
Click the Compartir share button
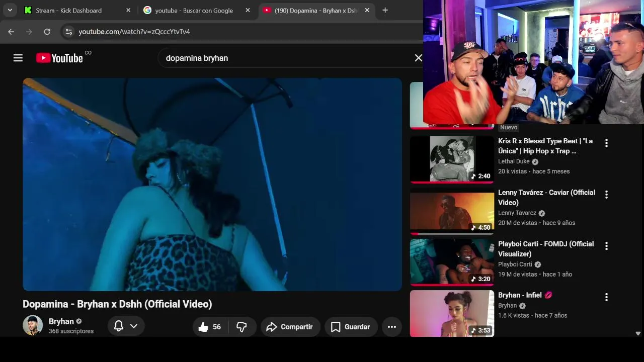point(290,327)
